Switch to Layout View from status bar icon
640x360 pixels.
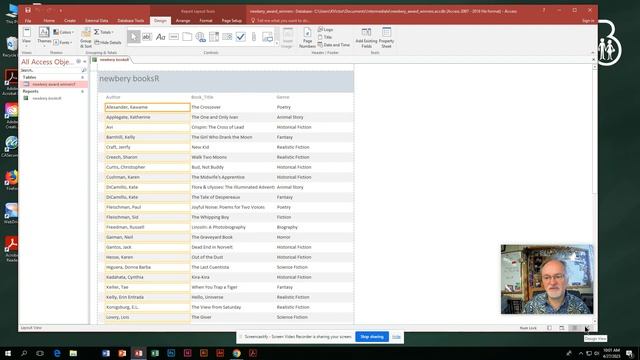point(575,328)
